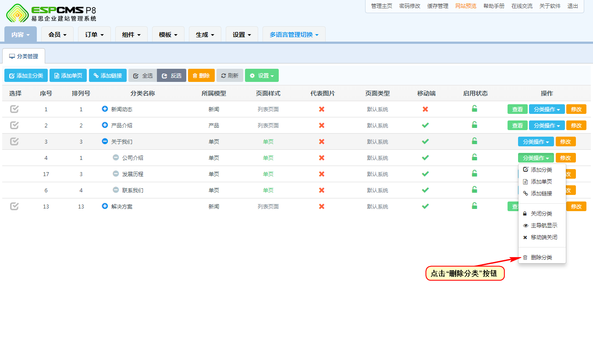
Task: Choose 移动端关闭 in the dropdown menu
Action: point(542,237)
